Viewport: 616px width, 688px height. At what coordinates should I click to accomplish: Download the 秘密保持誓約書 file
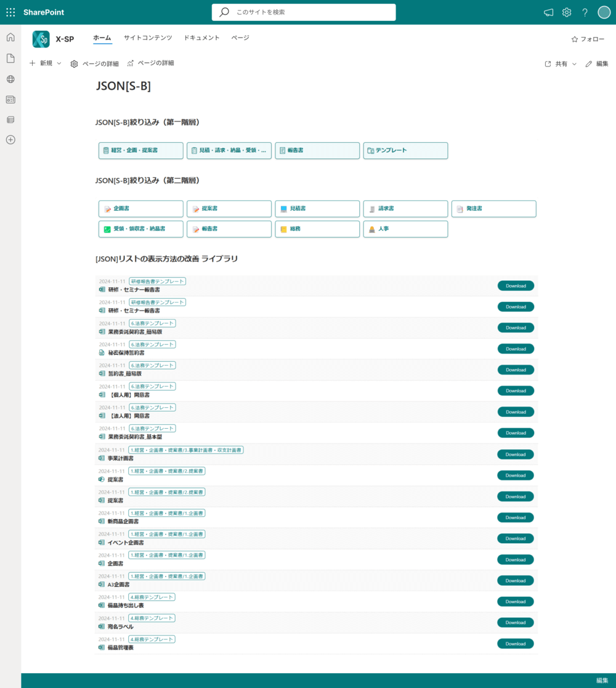(516, 349)
